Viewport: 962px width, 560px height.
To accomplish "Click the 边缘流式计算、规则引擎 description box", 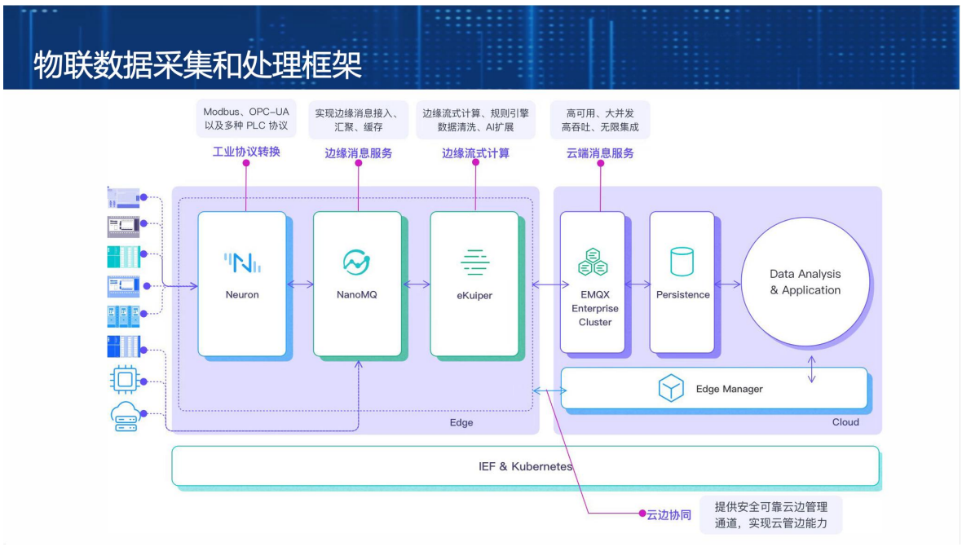I will [475, 120].
